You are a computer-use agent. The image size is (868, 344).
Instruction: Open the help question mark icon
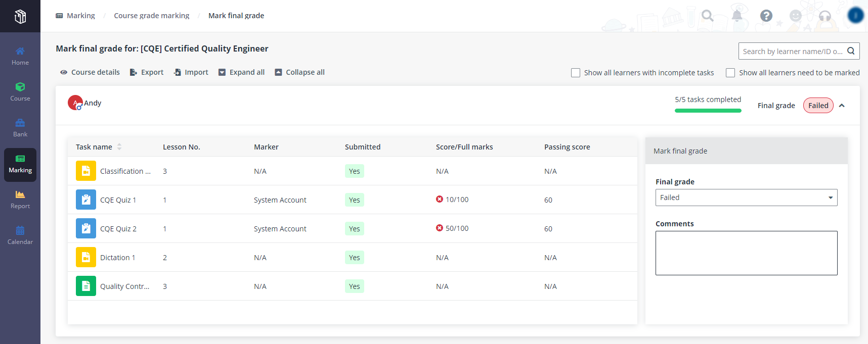coord(766,16)
